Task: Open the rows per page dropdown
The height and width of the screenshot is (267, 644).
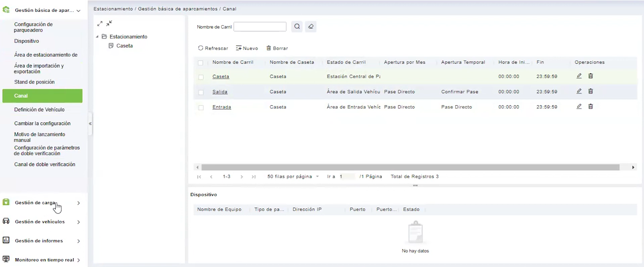Action: (293, 176)
